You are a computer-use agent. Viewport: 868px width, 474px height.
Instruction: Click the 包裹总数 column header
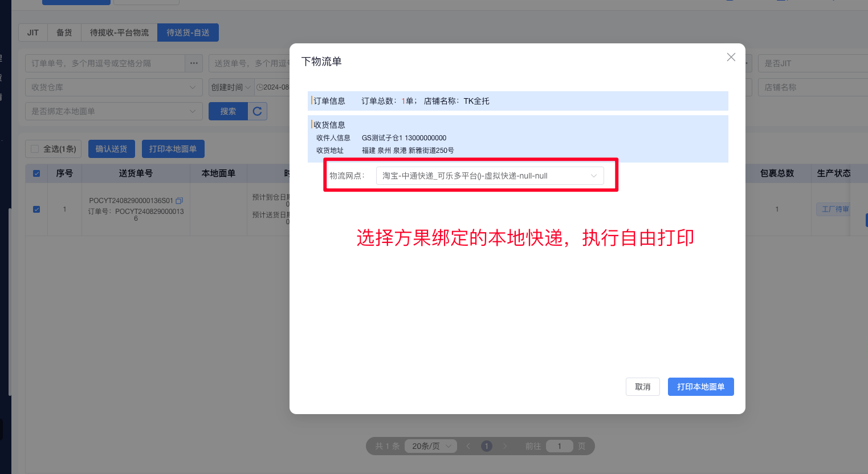(x=777, y=173)
